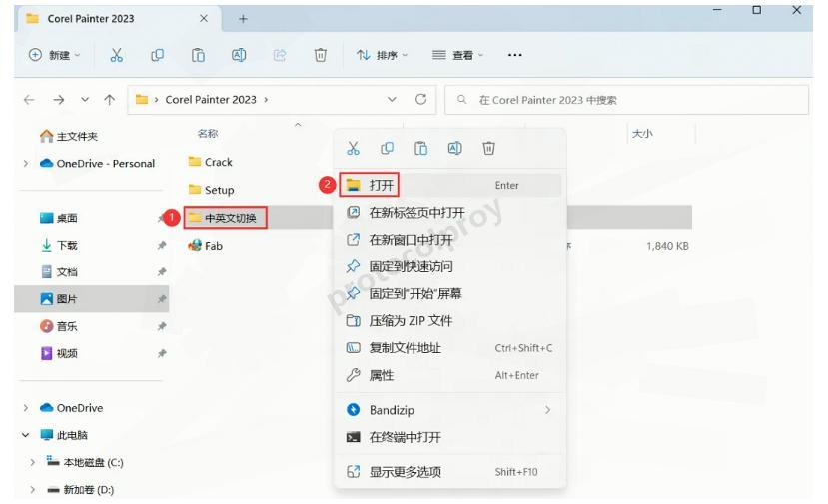Unpin 下载 using its pin icon

tap(162, 245)
